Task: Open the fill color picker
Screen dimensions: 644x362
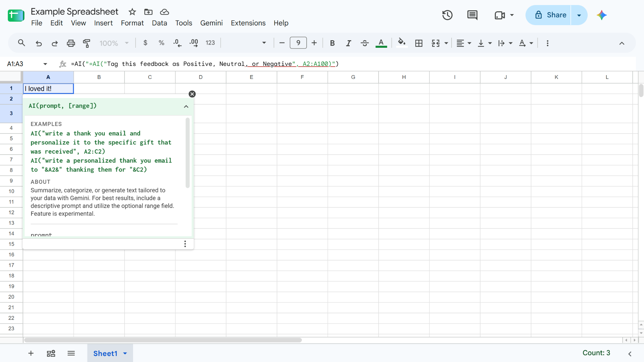Action: coord(402,43)
